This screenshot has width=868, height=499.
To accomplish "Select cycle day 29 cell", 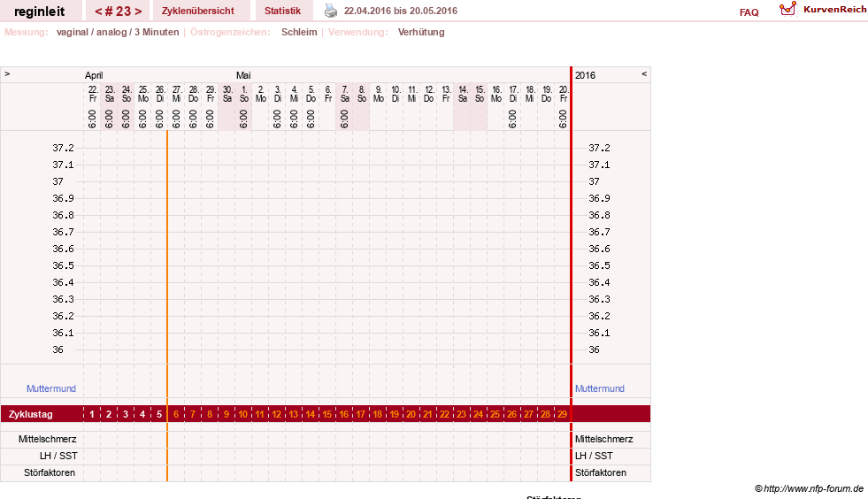I will coord(562,414).
